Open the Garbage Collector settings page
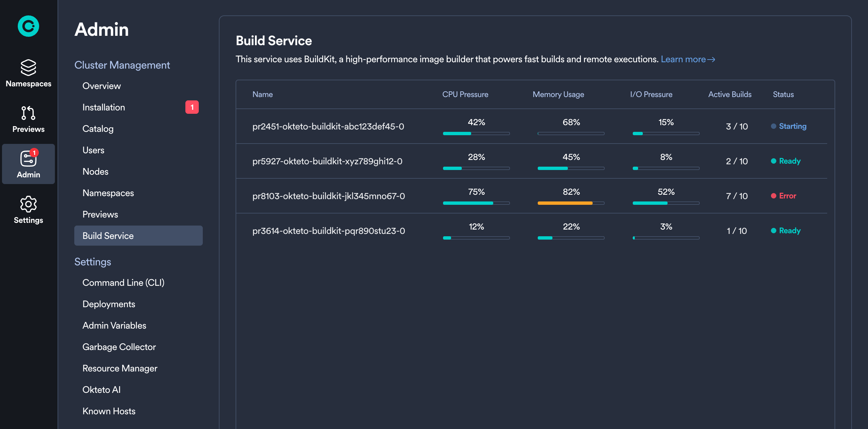868x429 pixels. point(119,347)
